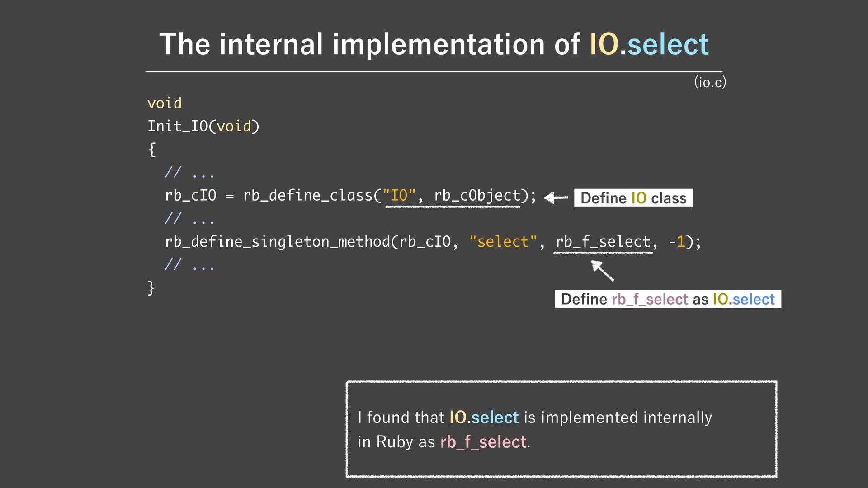868x488 pixels.
Task: Click the 'Define rb_f_select as IO.select' label
Action: [x=667, y=299]
